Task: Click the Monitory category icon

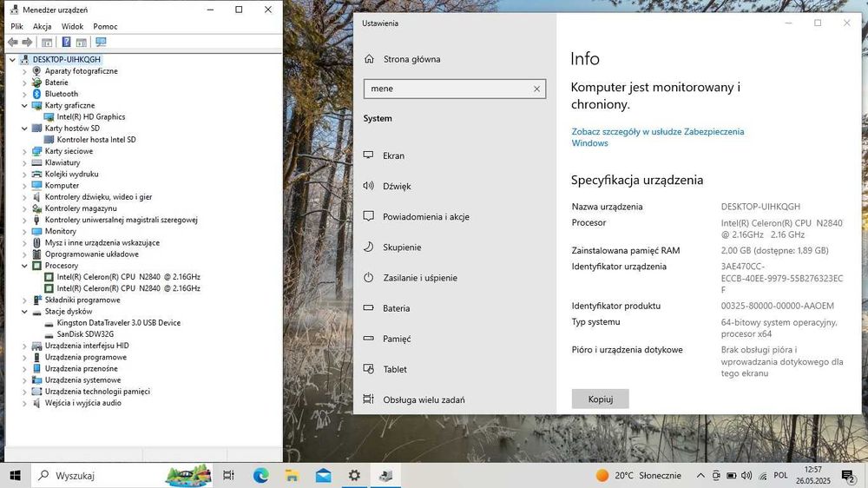Action: 37,232
